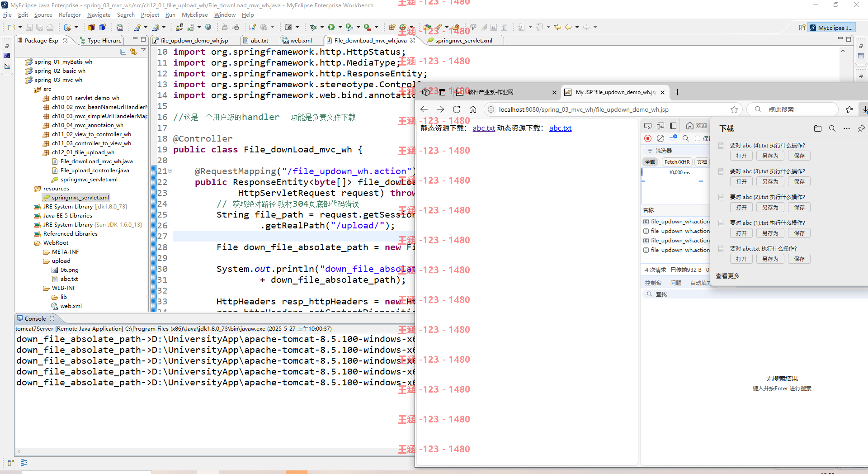Click 打开 for abc (4).txt download

[x=741, y=156]
